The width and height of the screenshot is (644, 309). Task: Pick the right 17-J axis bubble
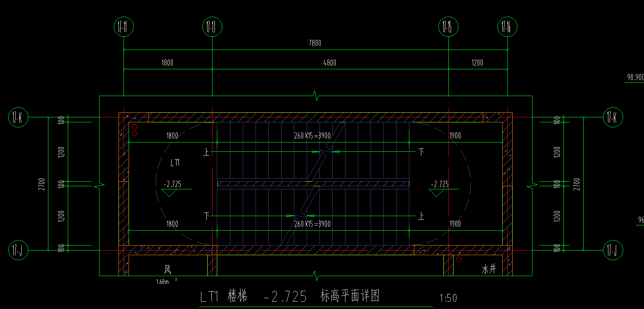pyautogui.click(x=613, y=250)
